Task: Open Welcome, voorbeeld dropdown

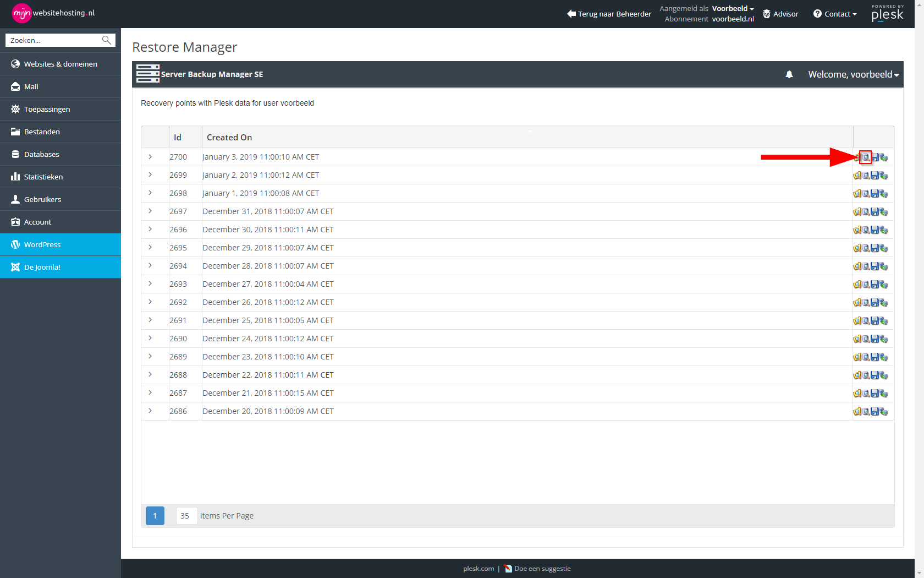Action: point(854,74)
